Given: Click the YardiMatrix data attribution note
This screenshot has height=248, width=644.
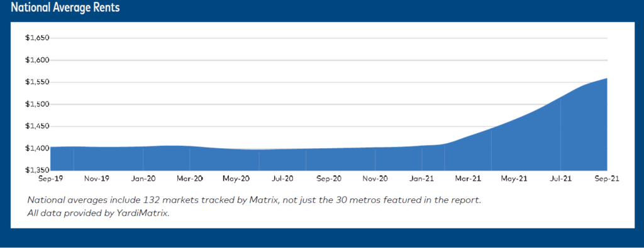Looking at the screenshot, I should click(98, 214).
